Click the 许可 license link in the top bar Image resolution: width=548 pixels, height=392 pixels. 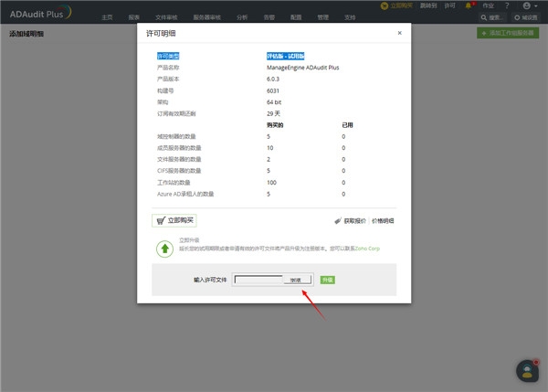click(449, 5)
